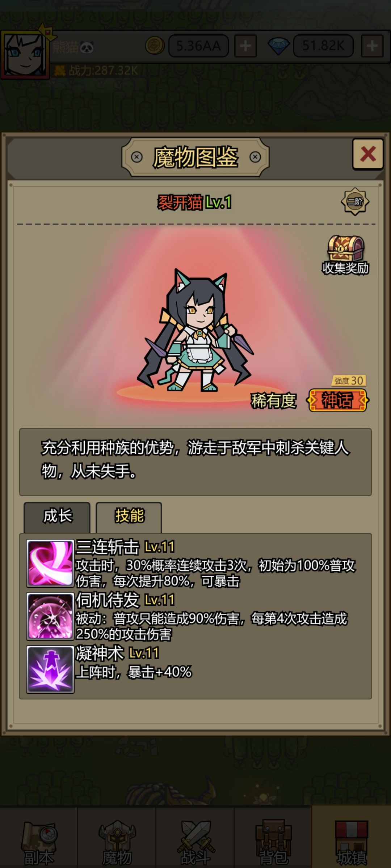The height and width of the screenshot is (868, 391).
Task: Click the player avatar portrait
Action: pos(25,54)
